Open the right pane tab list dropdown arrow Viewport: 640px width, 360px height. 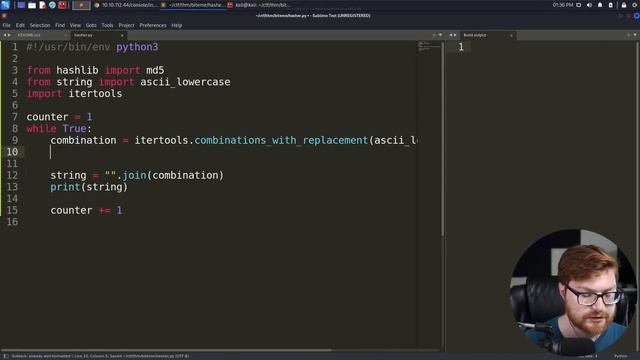pyautogui.click(x=635, y=35)
